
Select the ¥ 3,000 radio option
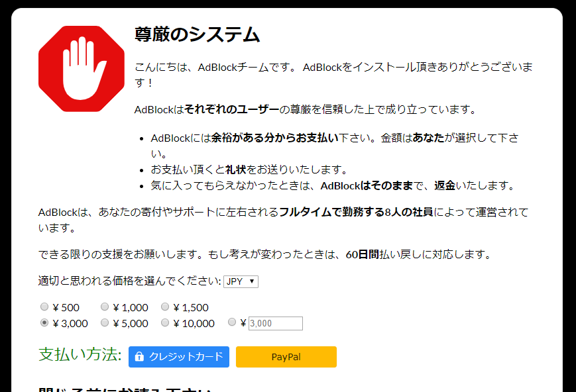44,322
